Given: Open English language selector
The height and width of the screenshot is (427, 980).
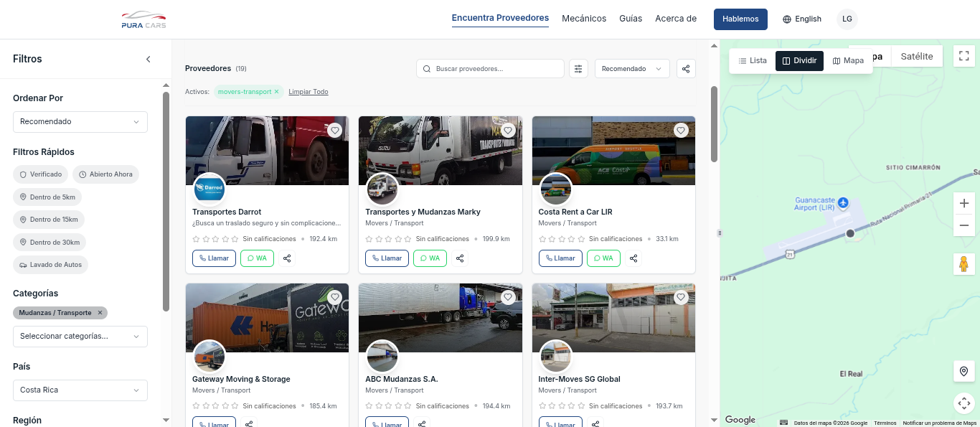Looking at the screenshot, I should coord(802,19).
